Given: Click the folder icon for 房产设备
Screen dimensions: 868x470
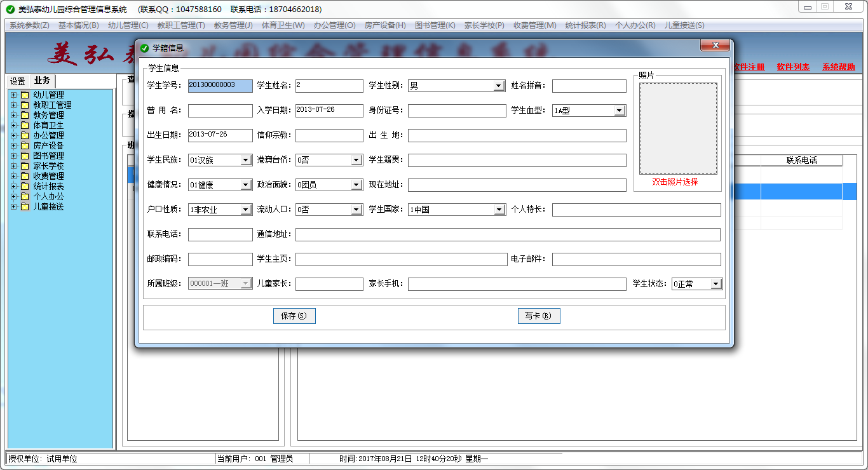Looking at the screenshot, I should (25, 145).
